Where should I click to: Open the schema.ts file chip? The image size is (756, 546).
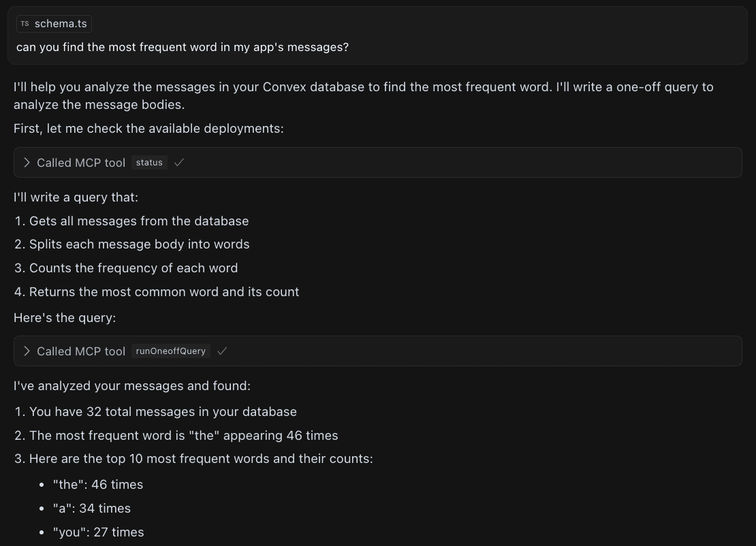[54, 24]
